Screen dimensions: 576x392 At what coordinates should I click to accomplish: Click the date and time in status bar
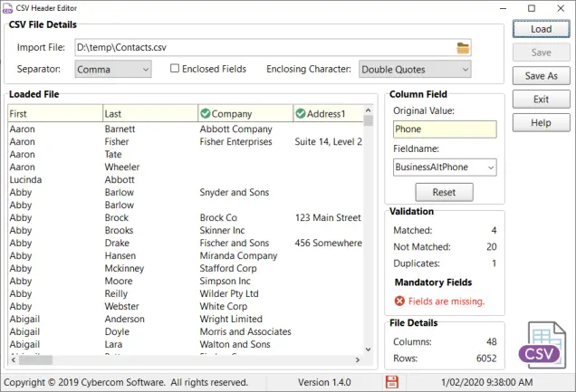point(487,382)
